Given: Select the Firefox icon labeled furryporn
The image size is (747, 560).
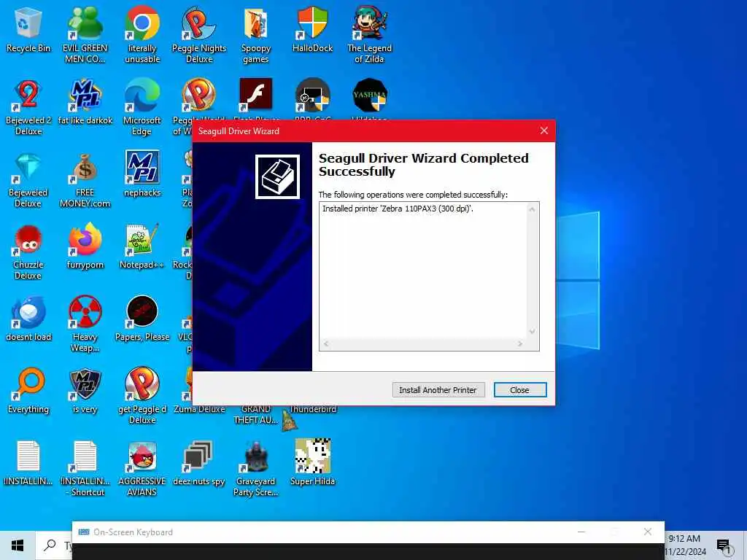Looking at the screenshot, I should [85, 246].
